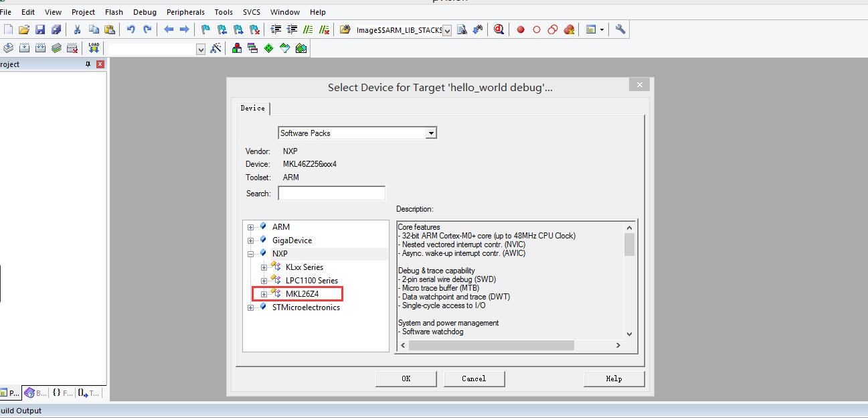Click the Save floppy disk icon
Viewport: 868px width, 418px height.
click(x=40, y=29)
